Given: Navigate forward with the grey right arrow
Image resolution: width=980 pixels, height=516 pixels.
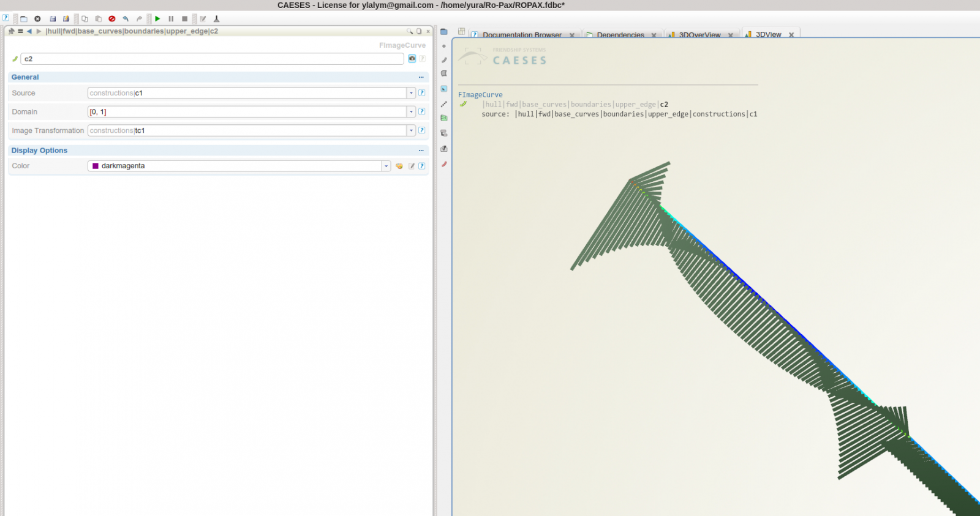Looking at the screenshot, I should [x=39, y=31].
